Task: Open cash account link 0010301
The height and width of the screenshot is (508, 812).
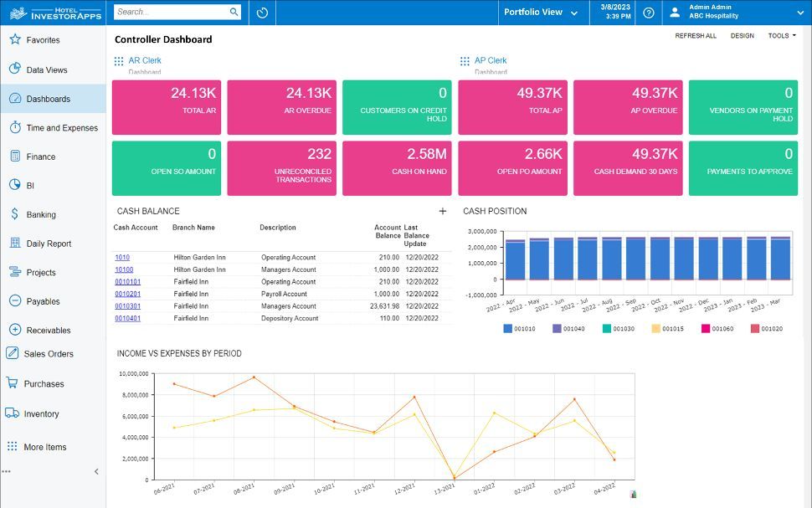Action: pos(127,306)
